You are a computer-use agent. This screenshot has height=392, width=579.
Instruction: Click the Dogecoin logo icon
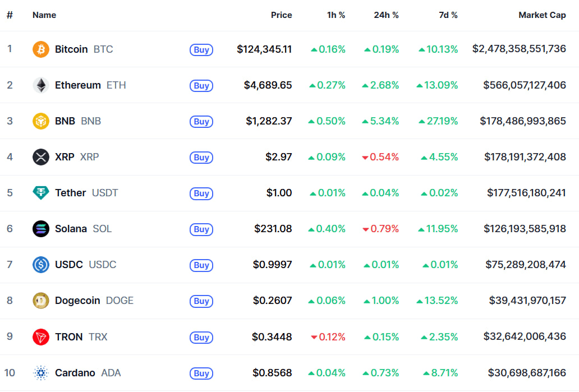point(41,301)
